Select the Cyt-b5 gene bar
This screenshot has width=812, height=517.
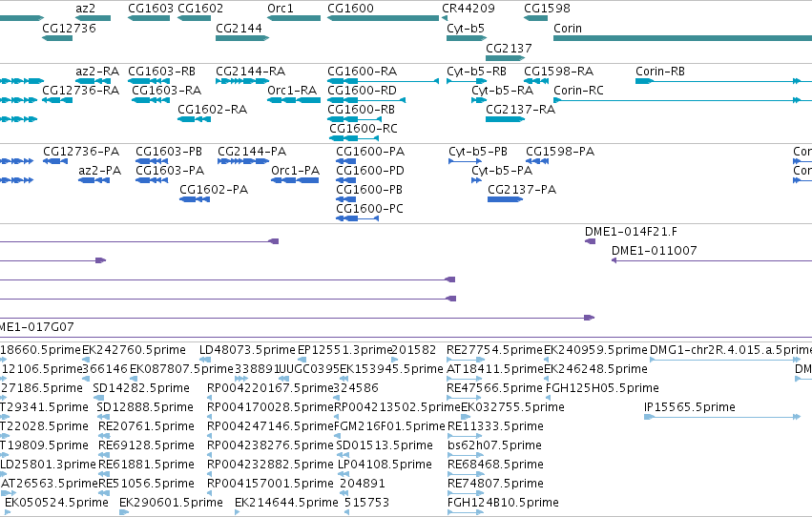[467, 38]
